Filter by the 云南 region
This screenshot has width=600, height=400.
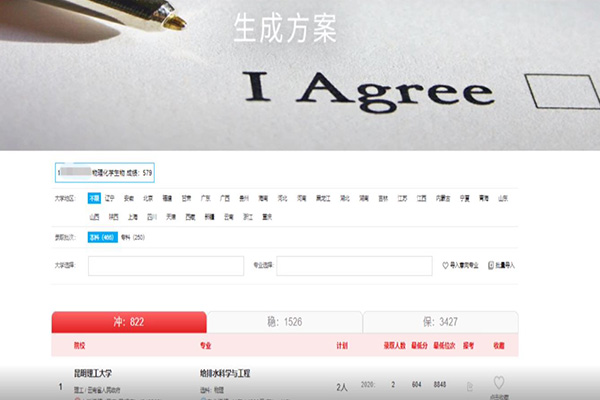228,217
